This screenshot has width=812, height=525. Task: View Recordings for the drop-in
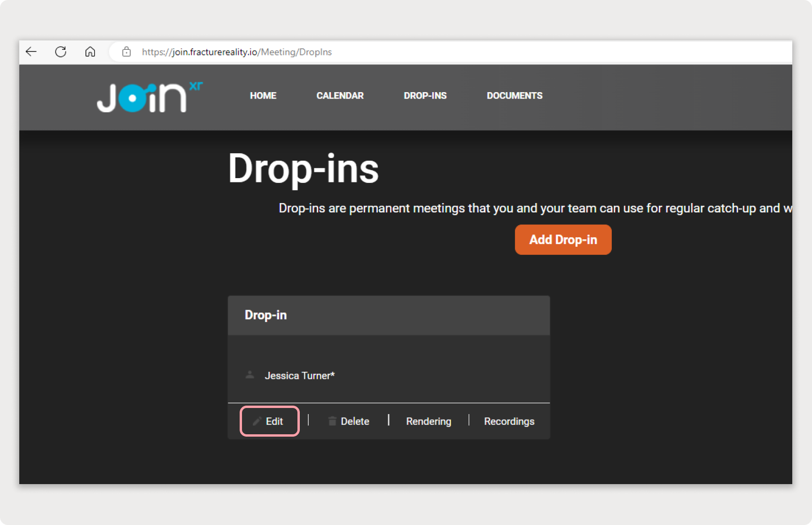point(509,421)
